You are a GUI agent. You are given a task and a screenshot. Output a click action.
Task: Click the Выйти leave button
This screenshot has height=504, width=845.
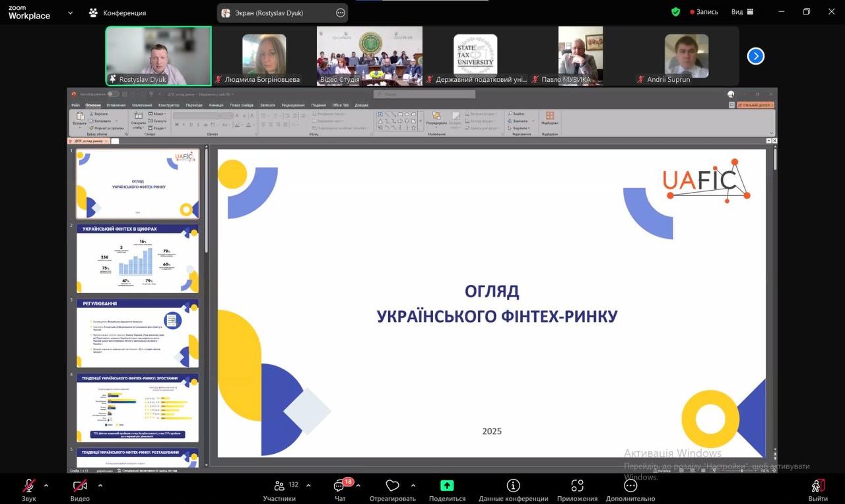817,486
